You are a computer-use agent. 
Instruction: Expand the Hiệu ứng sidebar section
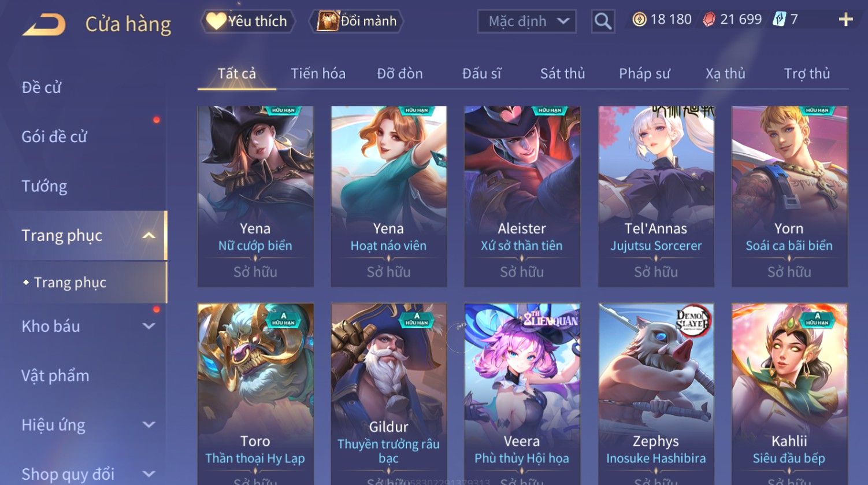[x=149, y=425]
